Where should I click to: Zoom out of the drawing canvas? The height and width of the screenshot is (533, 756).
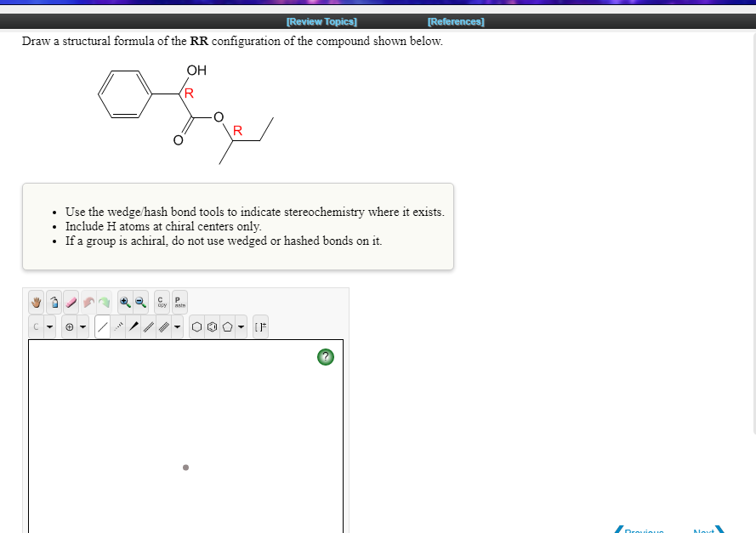[140, 302]
